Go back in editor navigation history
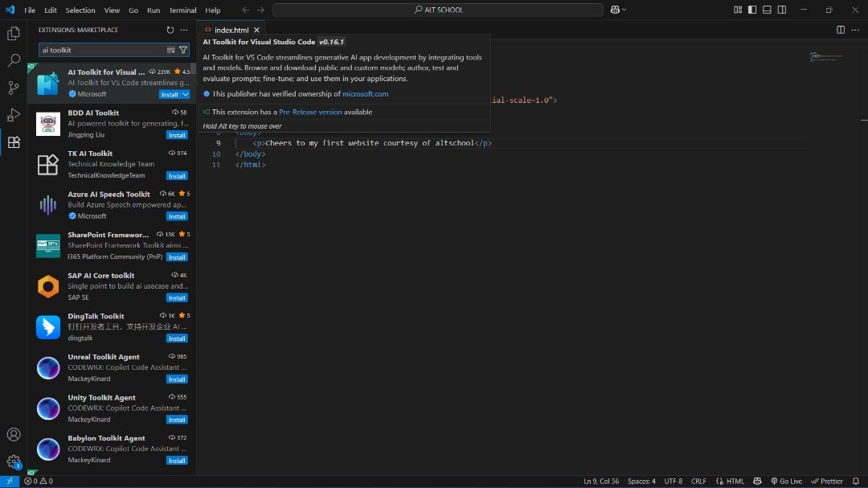This screenshot has width=868, height=488. 246,10
